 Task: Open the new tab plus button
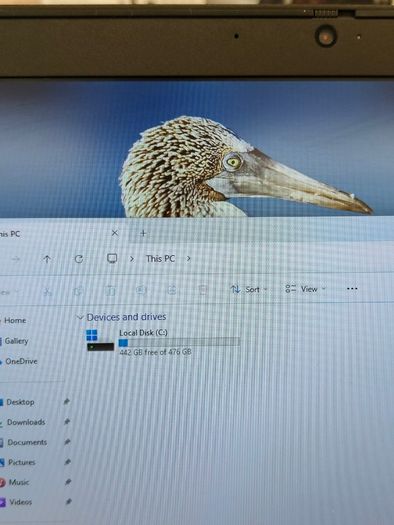tap(143, 233)
